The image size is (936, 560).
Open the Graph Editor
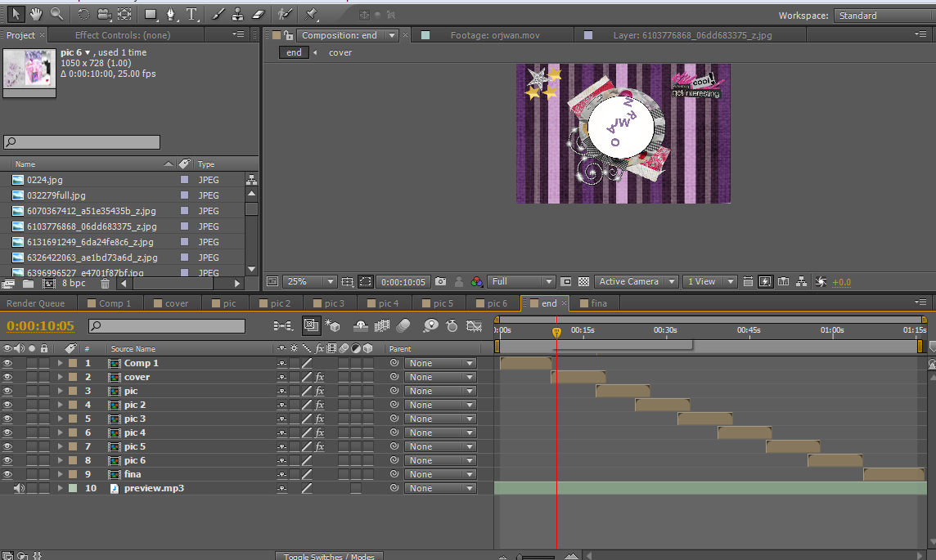coord(474,325)
